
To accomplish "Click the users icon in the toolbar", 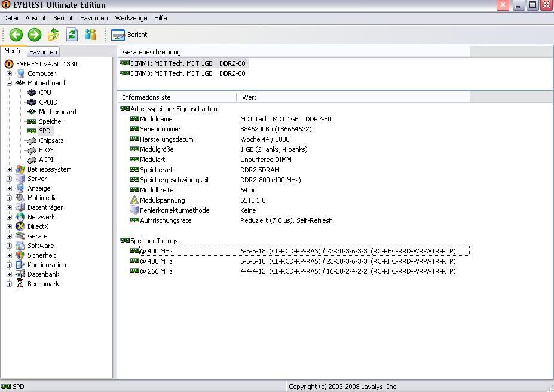I will pyautogui.click(x=91, y=35).
